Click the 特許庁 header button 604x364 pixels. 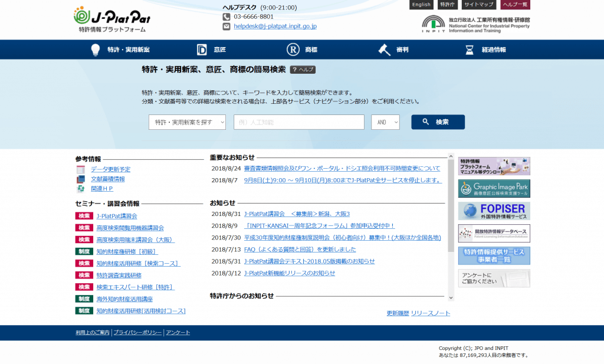tap(447, 5)
